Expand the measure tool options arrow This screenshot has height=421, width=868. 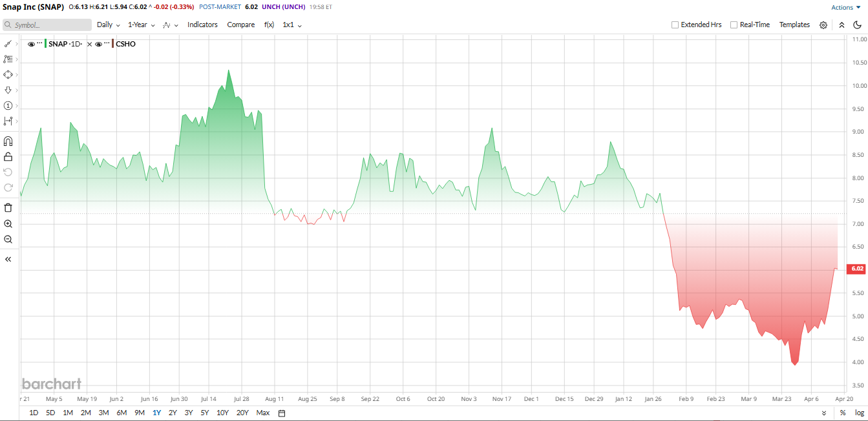16,121
